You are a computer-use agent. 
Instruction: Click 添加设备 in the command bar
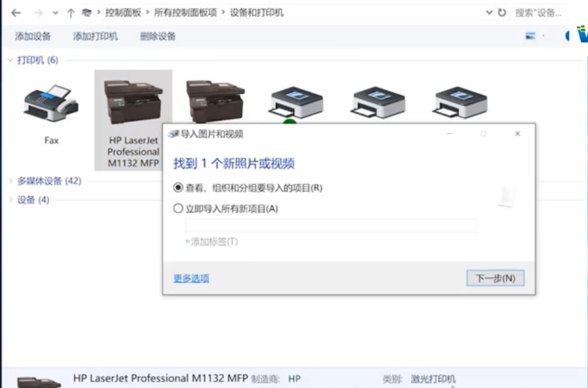click(33, 36)
